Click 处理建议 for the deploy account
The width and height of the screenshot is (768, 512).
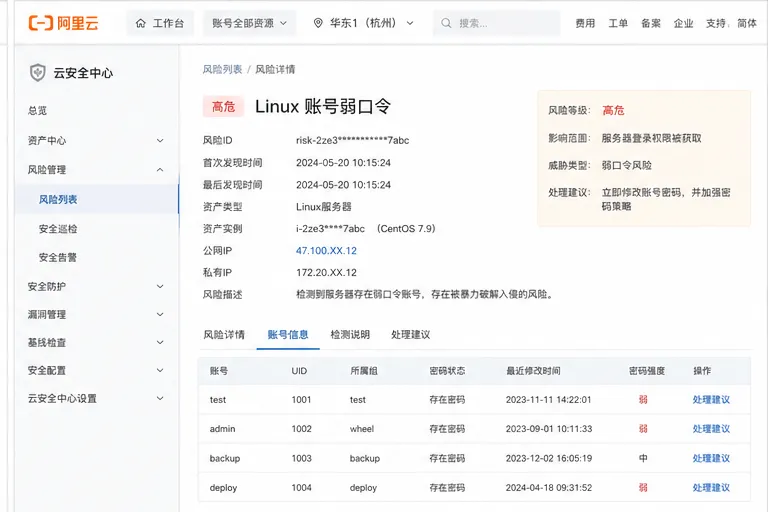point(711,488)
